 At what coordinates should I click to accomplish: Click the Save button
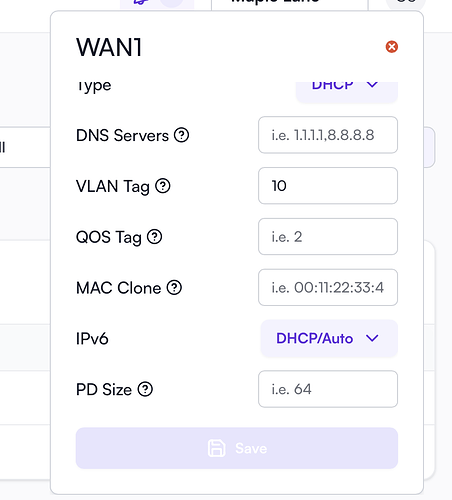[x=237, y=448]
